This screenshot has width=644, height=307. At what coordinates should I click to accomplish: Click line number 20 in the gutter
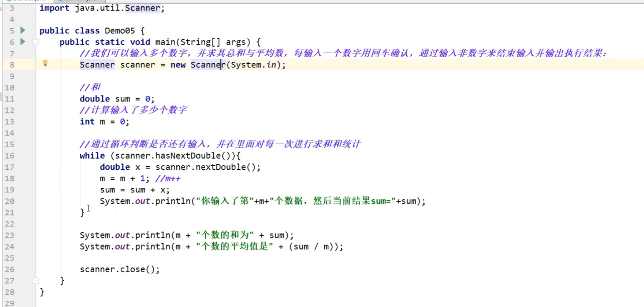pos(9,201)
